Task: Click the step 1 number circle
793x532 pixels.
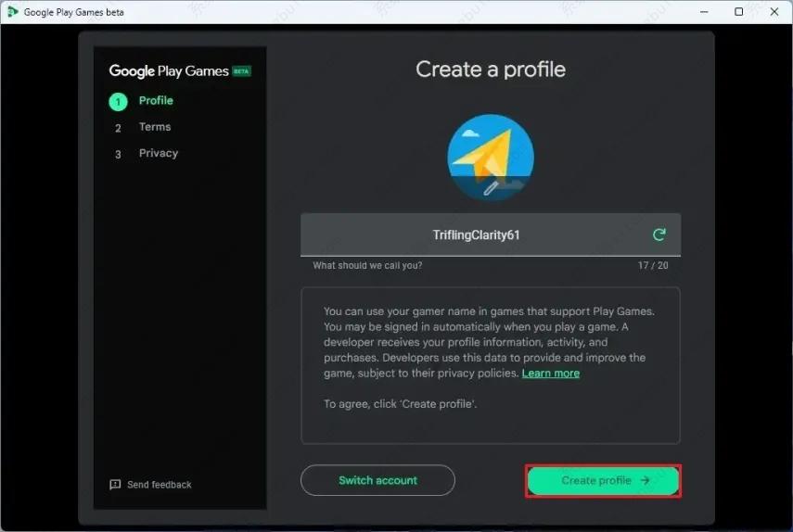Action: [118, 102]
